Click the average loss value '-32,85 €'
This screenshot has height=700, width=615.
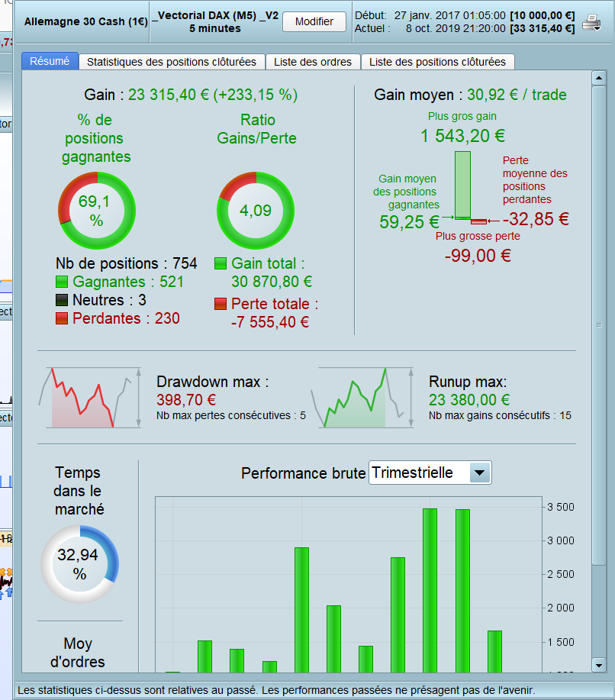(x=536, y=219)
